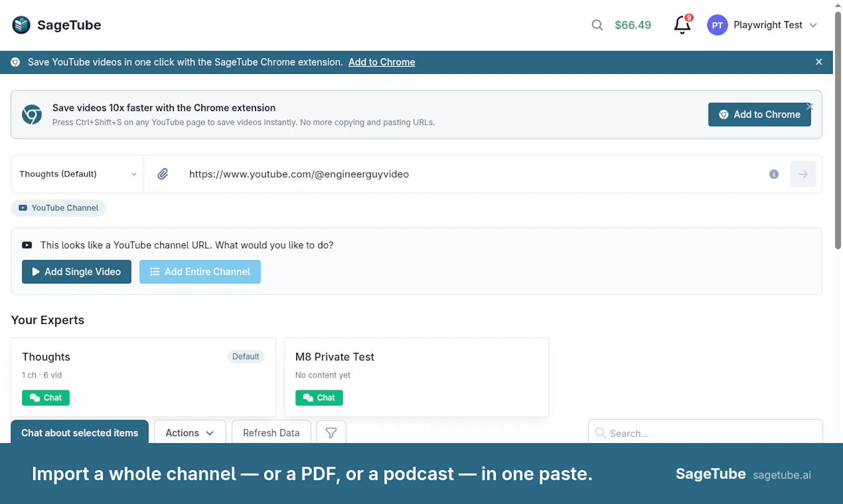Click the "No content yet" text
This screenshot has width=843, height=504.
click(x=322, y=375)
